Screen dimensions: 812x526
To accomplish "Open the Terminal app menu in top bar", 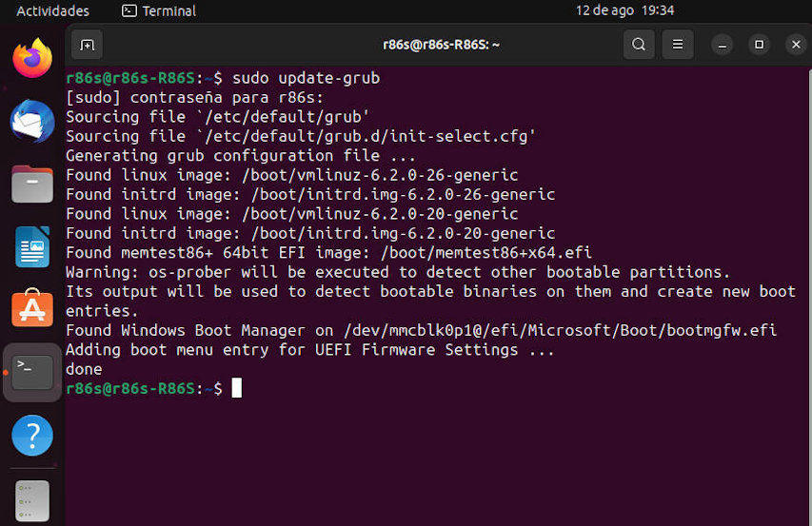I will point(159,10).
